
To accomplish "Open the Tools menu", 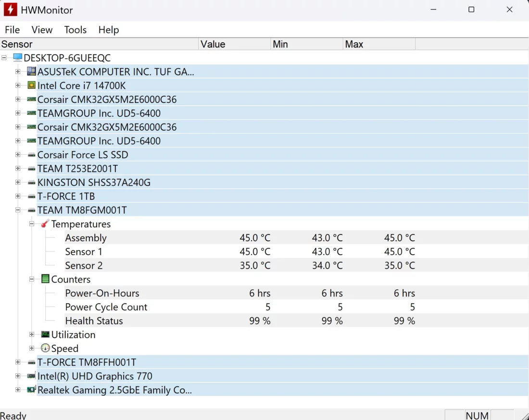I will [x=75, y=30].
